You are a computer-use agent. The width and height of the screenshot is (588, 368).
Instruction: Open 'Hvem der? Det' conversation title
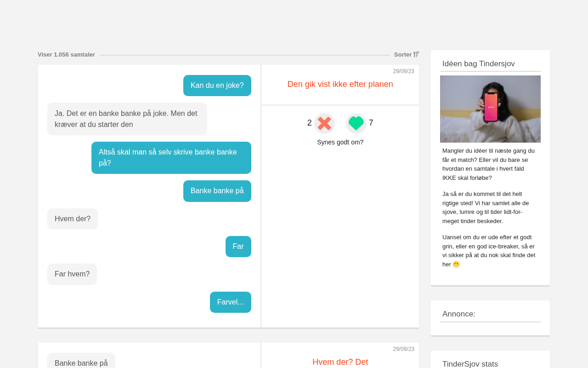click(340, 362)
